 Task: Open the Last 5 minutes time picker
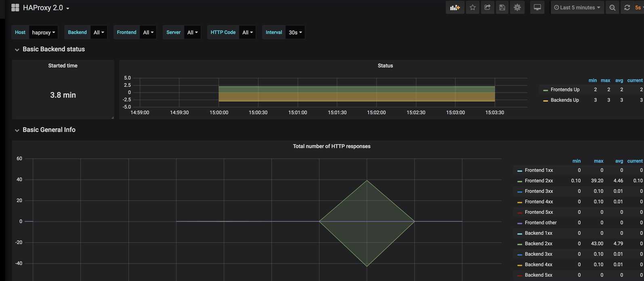pos(577,8)
